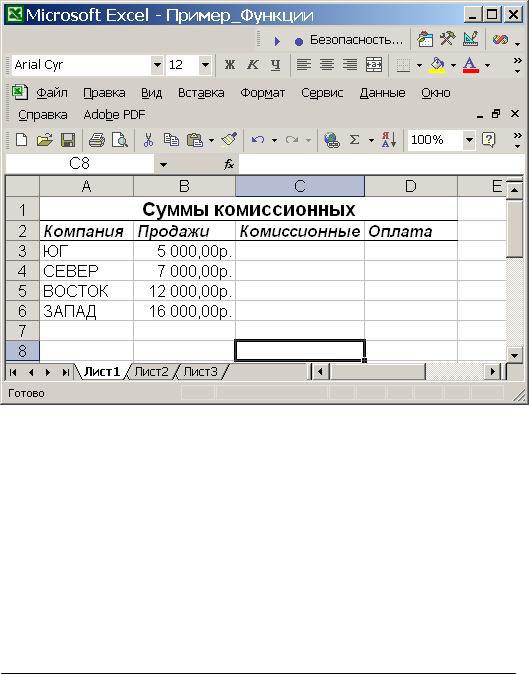Click the vertical scrollbar down arrow

(514, 355)
